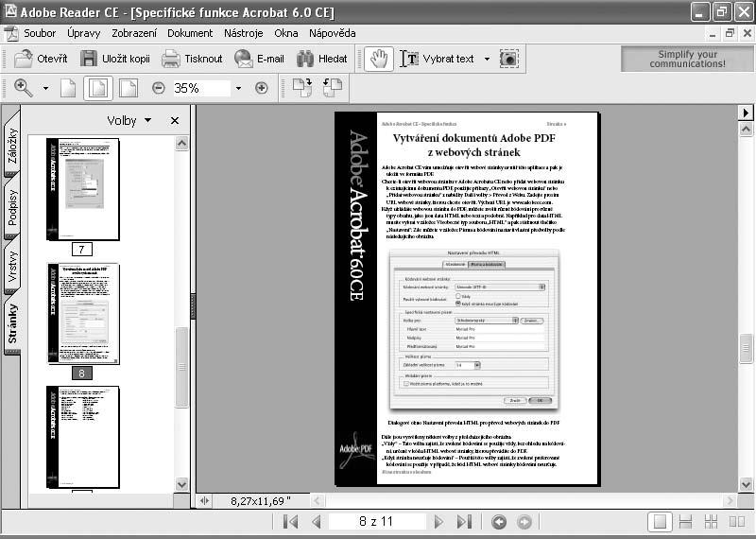This screenshot has width=756, height=539.
Task: Go to first page button
Action: coord(291,522)
